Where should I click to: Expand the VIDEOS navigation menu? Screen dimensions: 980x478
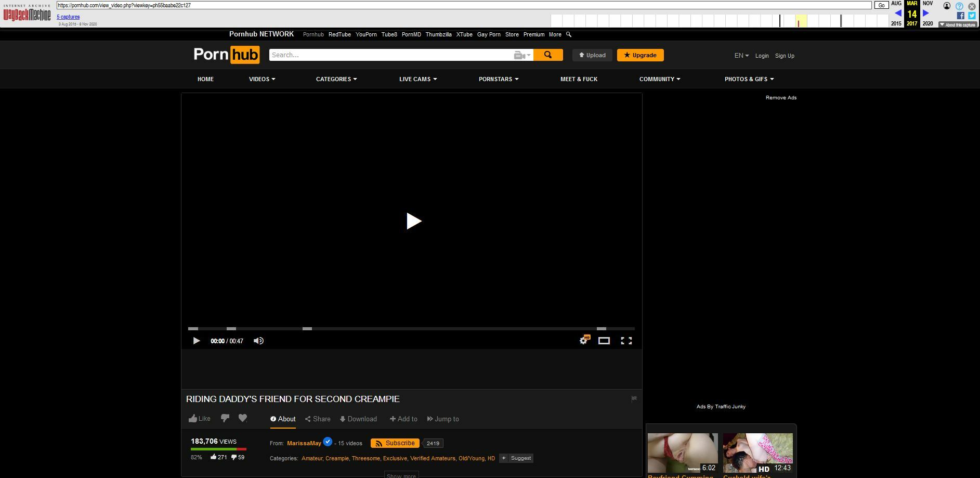(262, 79)
